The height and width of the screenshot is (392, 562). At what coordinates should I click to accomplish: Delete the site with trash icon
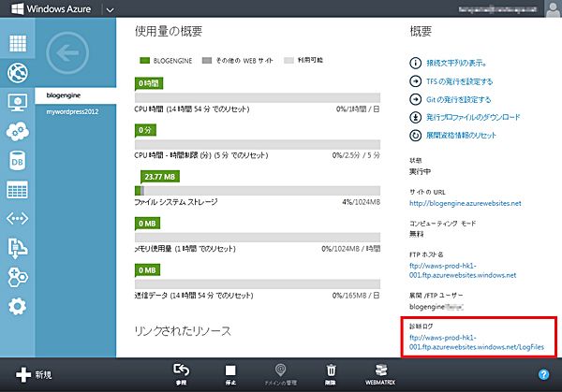point(331,374)
